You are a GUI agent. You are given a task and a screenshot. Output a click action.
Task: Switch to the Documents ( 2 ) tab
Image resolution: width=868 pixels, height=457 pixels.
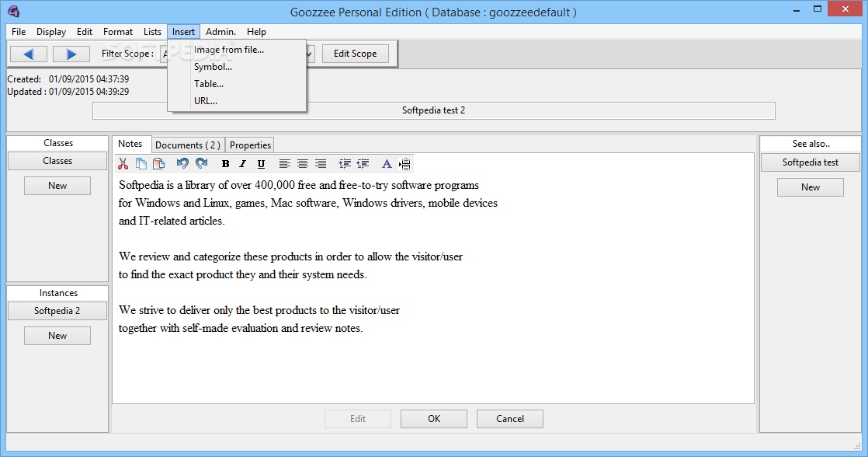point(188,145)
